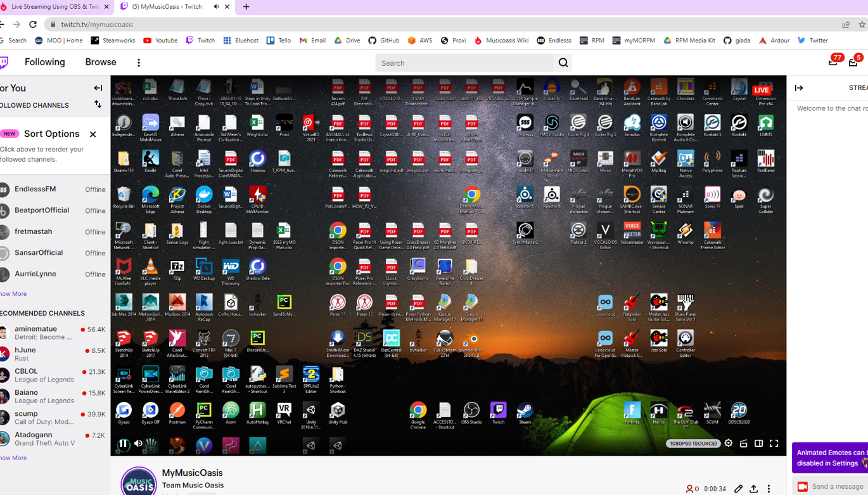Click the 1080P60 (SOURCE) quality badge

[692, 444]
